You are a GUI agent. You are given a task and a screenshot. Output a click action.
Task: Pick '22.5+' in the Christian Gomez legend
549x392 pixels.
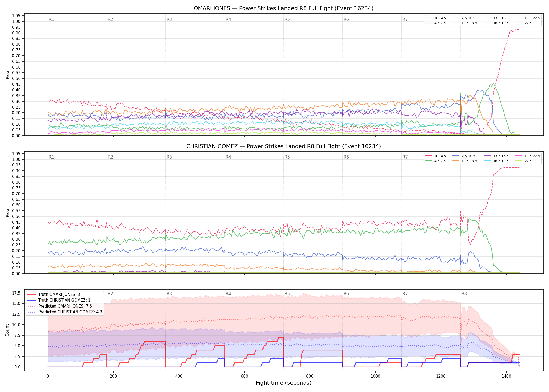(529, 161)
